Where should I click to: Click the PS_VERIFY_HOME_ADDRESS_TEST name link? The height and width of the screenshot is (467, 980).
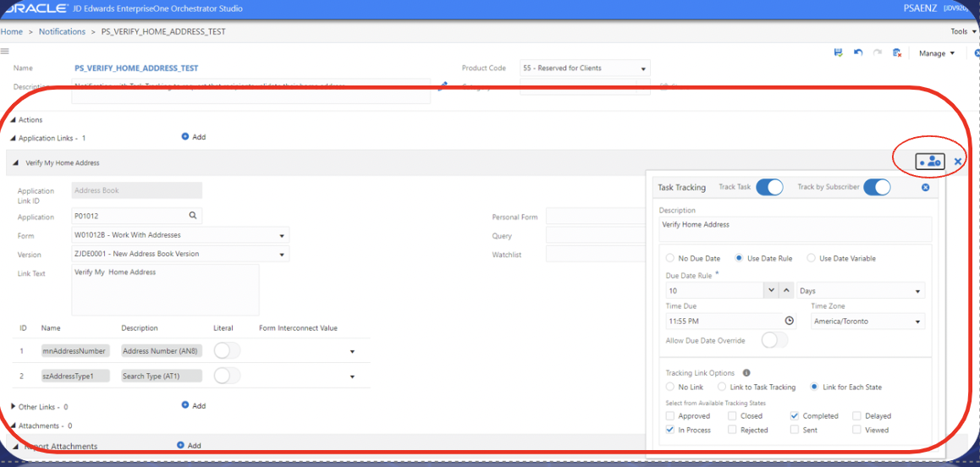click(136, 69)
